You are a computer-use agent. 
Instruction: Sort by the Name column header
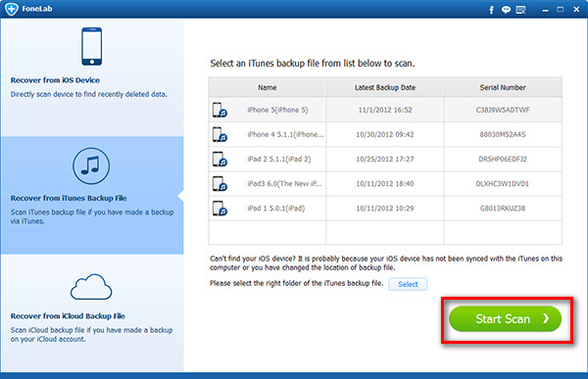click(267, 87)
